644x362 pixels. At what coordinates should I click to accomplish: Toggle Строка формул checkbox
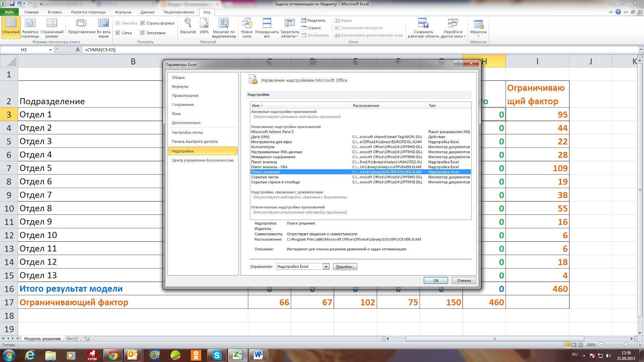tap(142, 23)
